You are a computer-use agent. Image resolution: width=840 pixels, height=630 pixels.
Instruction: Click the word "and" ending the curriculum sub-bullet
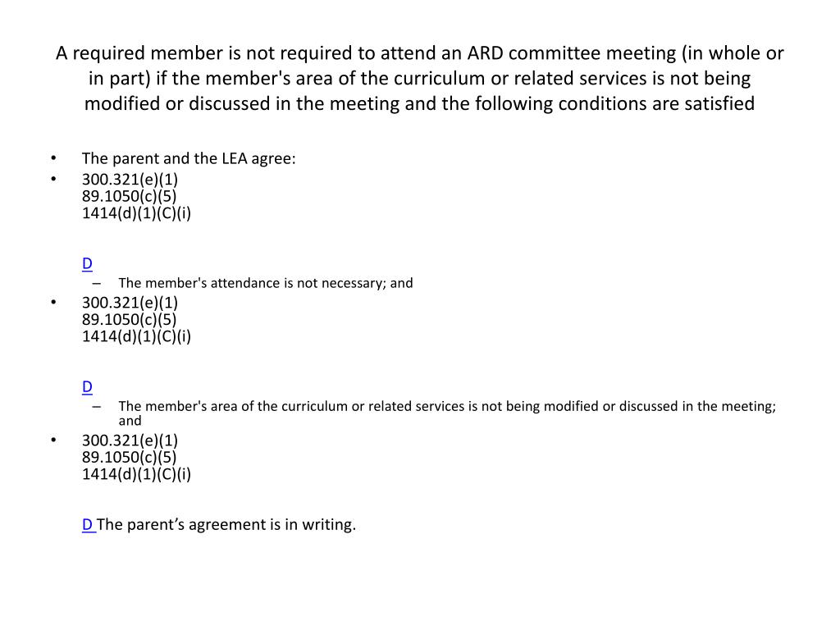click(x=130, y=421)
